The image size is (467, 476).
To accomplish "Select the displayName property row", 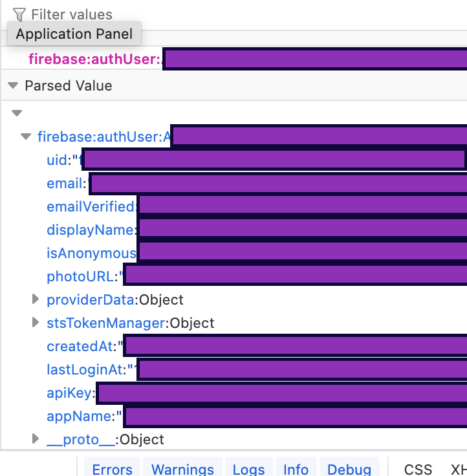I will (234, 230).
